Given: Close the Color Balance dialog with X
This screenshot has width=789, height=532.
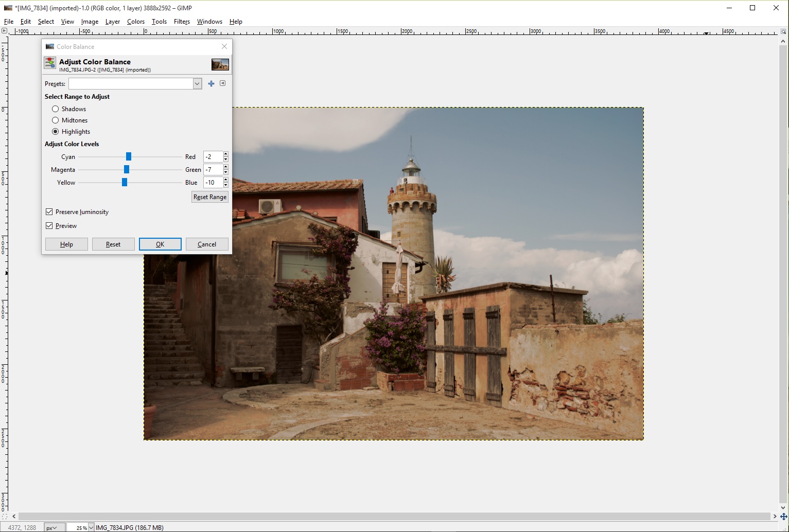Looking at the screenshot, I should click(224, 46).
